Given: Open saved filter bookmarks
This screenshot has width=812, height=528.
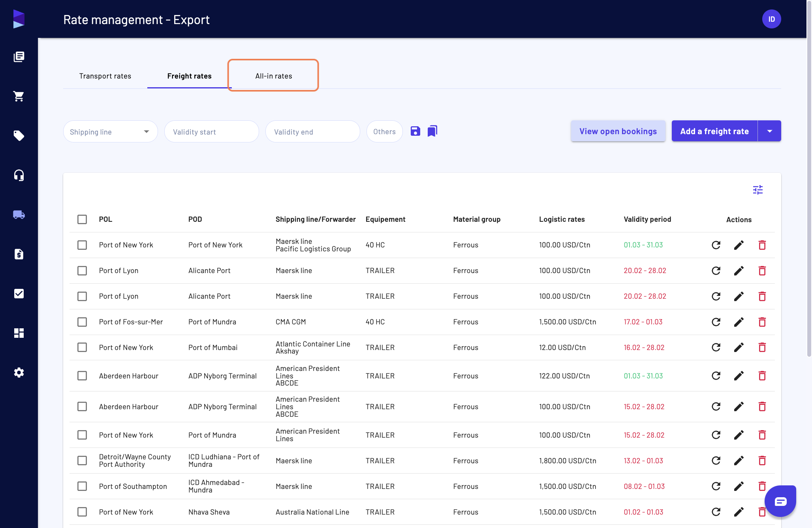Looking at the screenshot, I should [x=432, y=131].
